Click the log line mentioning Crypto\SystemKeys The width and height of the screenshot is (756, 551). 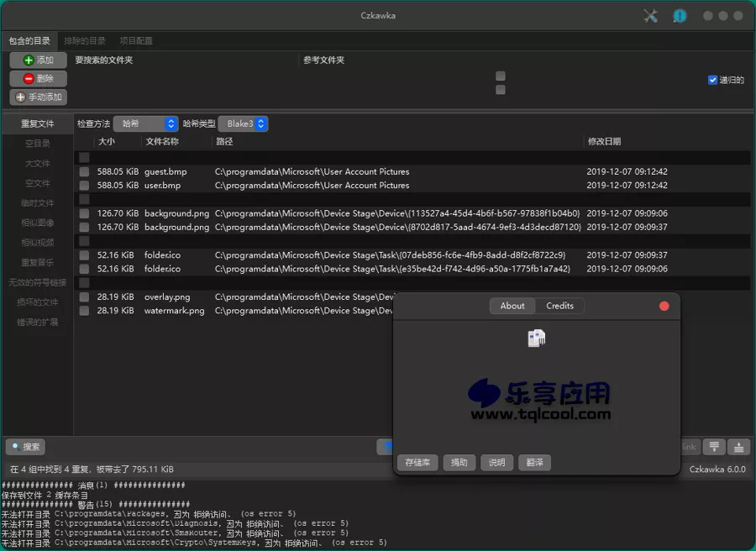194,543
